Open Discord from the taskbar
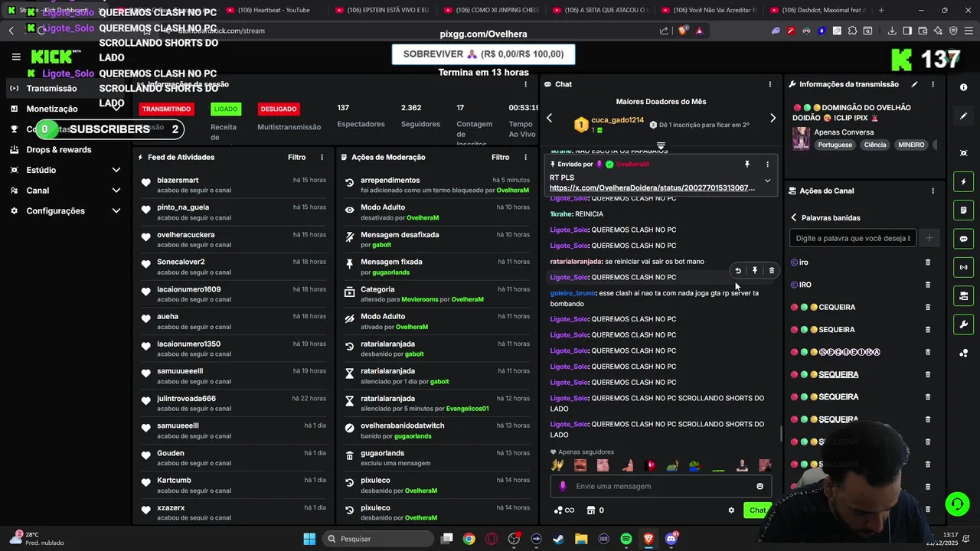980x551 pixels. (x=671, y=539)
